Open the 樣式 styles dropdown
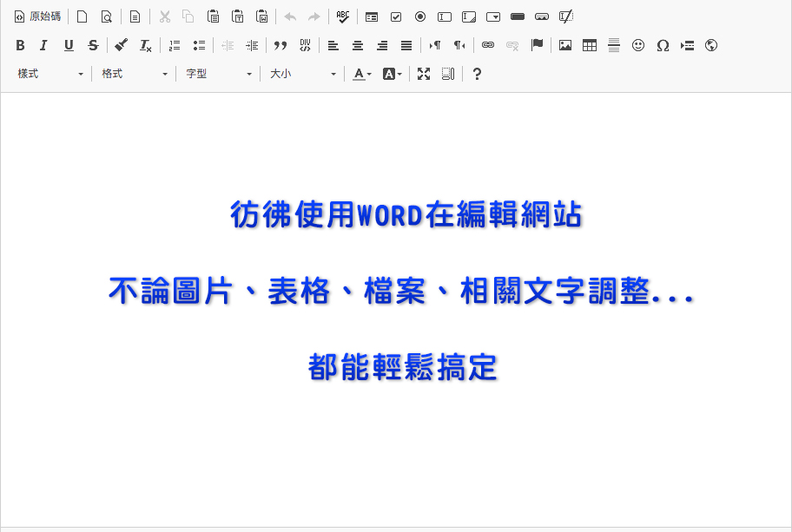 (50, 74)
